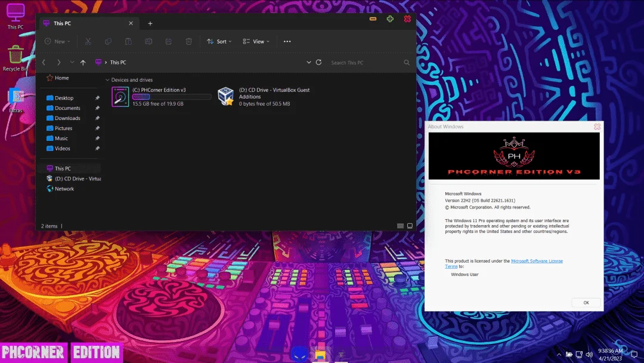Switch to large icons view in status bar
644x363 pixels.
(x=410, y=226)
